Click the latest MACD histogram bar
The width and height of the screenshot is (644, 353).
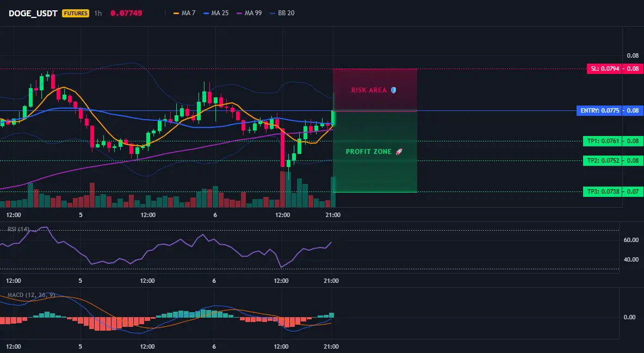(332, 315)
